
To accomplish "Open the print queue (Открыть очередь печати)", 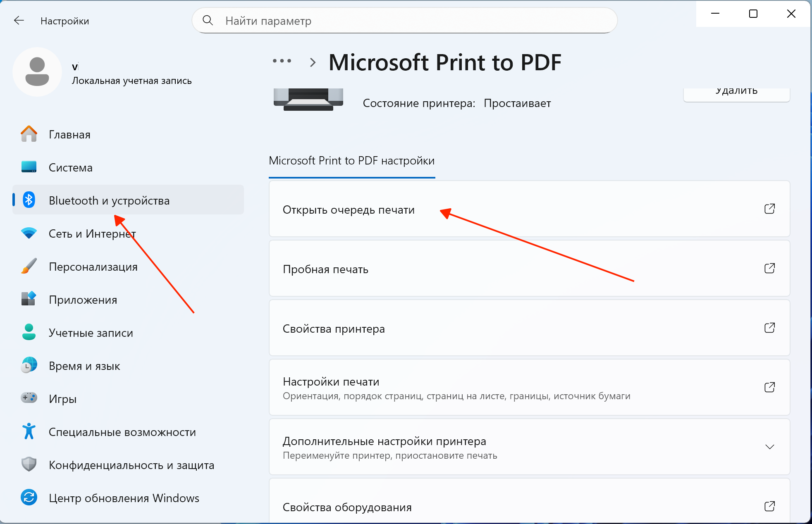I will (x=530, y=209).
